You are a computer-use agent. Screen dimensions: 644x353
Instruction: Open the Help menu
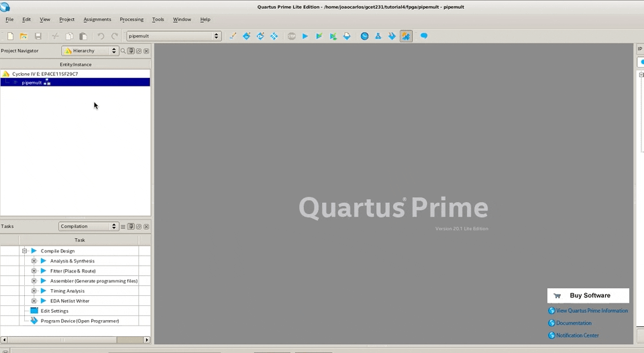tap(205, 19)
